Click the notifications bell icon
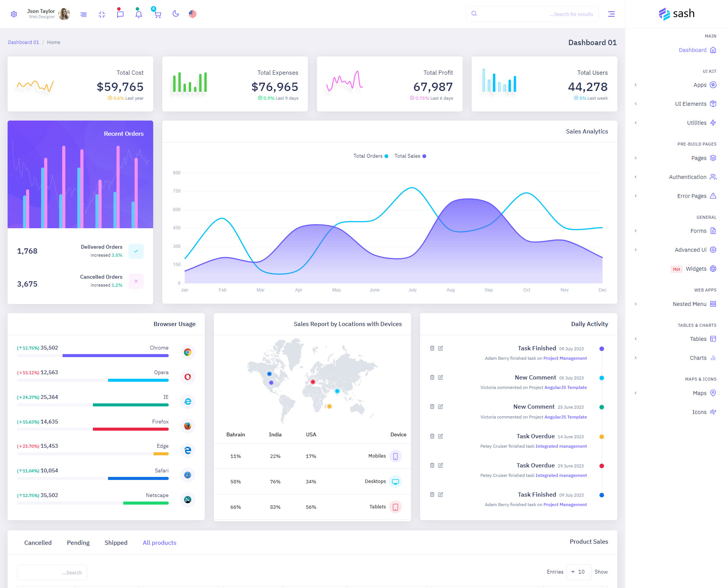728x588 pixels. point(139,14)
